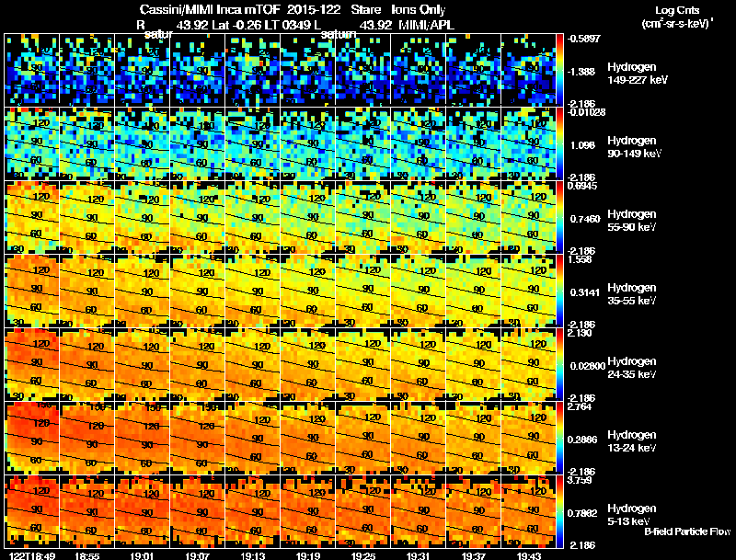Click the Cassini/MIMI Inca mTOF title

(210, 9)
